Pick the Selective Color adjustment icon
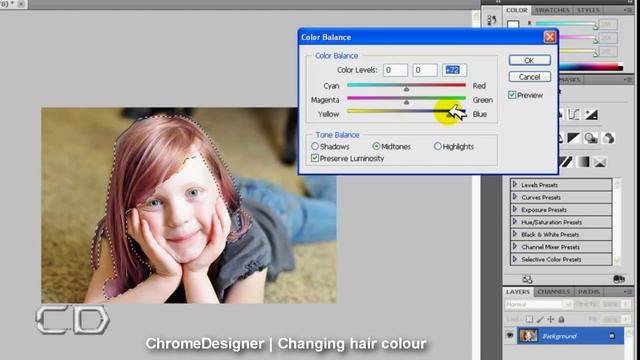Screen dimensions: 640x360 pos(600,162)
